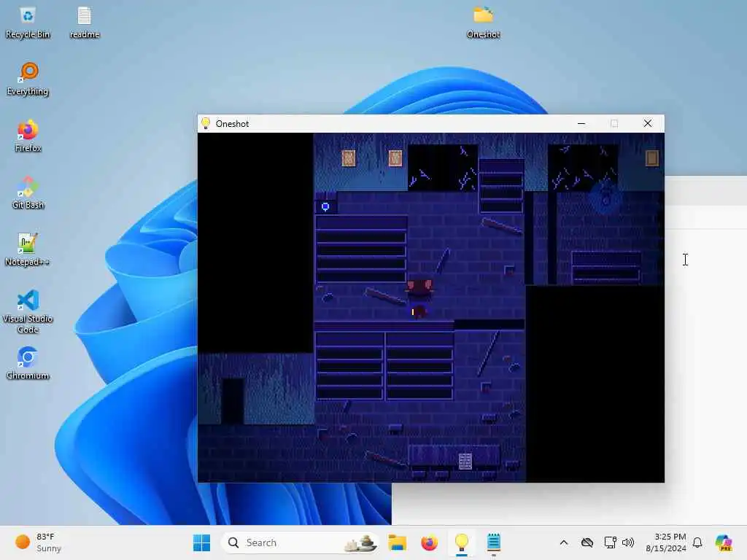Image resolution: width=747 pixels, height=560 pixels.
Task: Select the readme file on desktop
Action: pyautogui.click(x=85, y=23)
